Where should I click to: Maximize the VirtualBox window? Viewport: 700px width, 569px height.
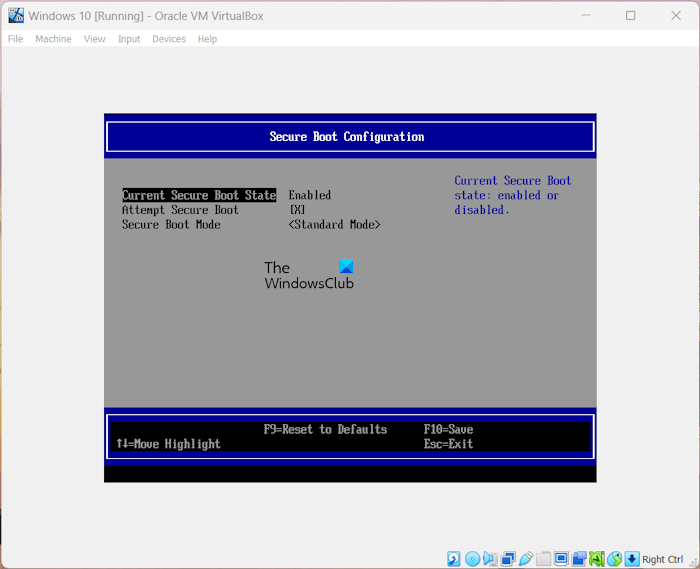coord(630,16)
